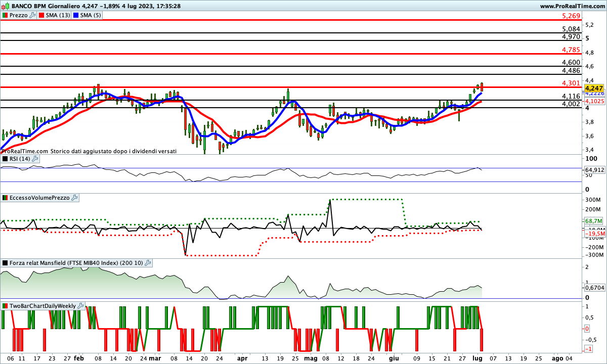The width and height of the screenshot is (607, 364).
Task: Select the SMA (5) legend label
Action: pos(92,15)
